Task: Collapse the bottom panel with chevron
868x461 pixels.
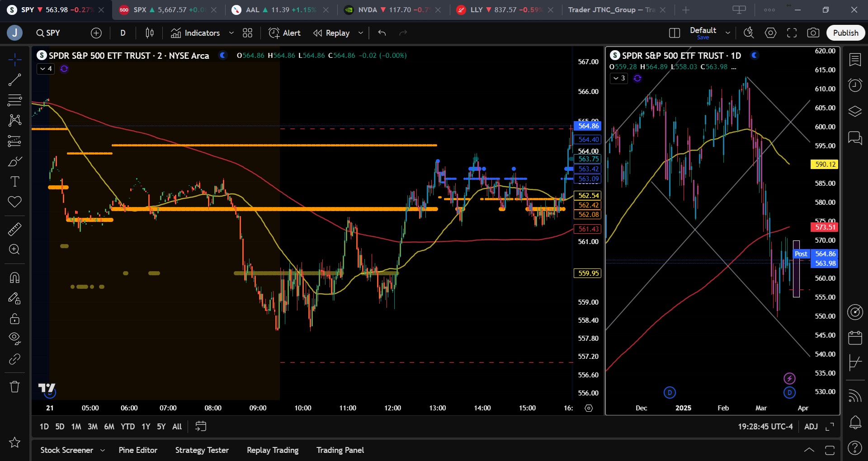Action: tap(809, 450)
